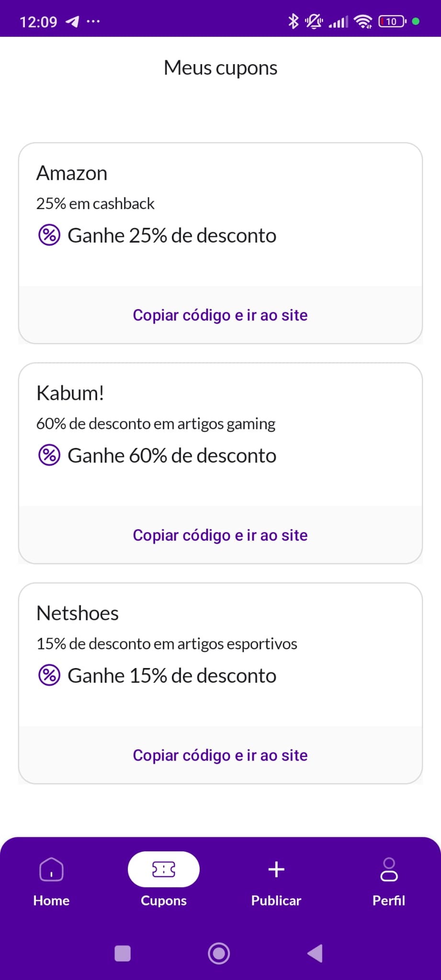Tap the battery indicator in status bar
This screenshot has width=441, height=980.
pos(392,21)
